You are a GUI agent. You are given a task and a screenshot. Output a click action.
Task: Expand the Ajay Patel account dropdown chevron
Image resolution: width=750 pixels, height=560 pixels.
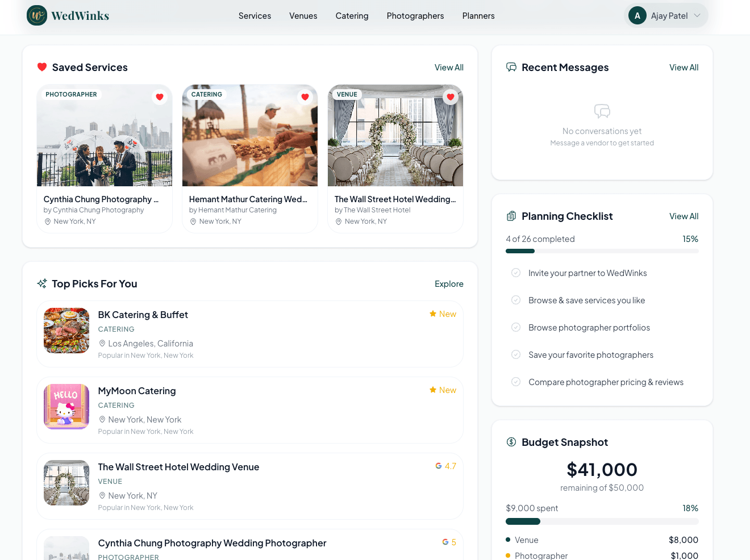[x=697, y=15]
